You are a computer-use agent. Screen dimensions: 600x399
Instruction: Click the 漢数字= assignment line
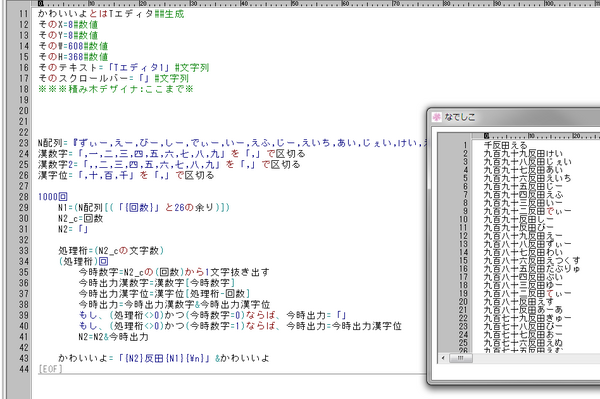pos(171,154)
